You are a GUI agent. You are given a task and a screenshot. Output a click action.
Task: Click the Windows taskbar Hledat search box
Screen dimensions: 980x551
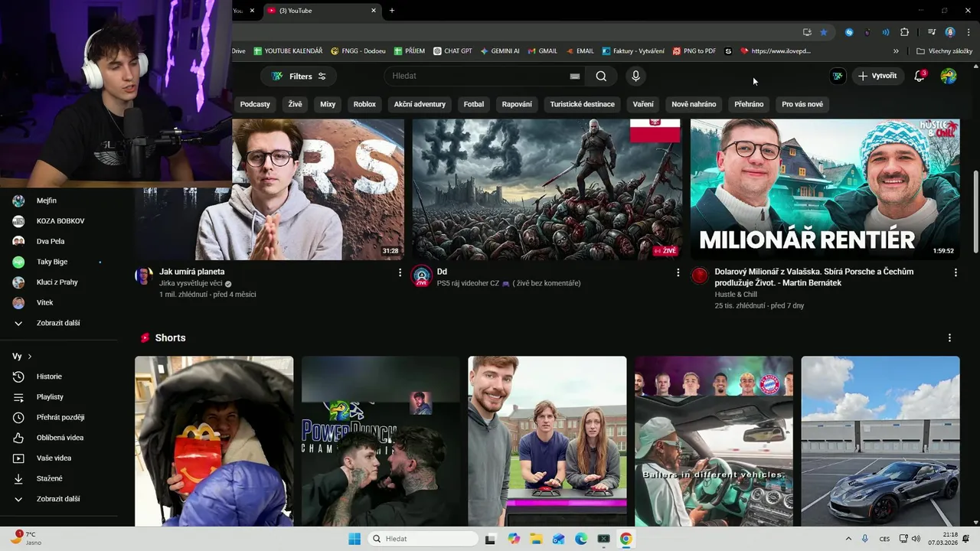(x=424, y=539)
